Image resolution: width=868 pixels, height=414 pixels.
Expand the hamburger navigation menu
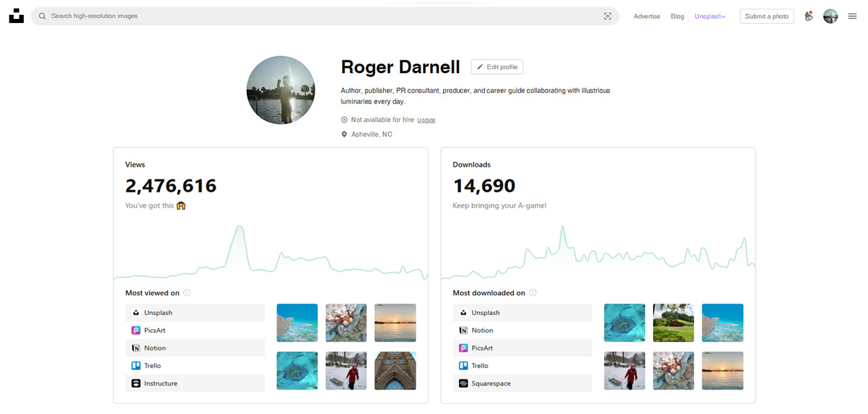click(852, 16)
